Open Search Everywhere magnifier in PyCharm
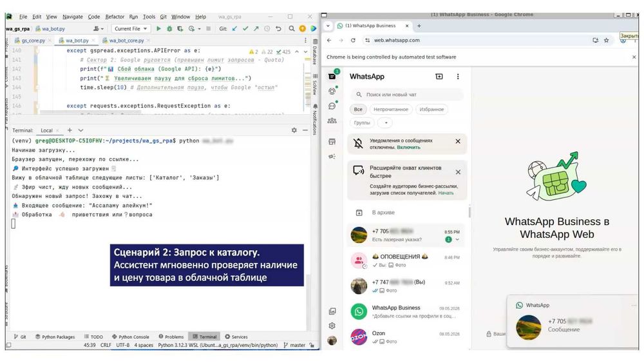Screen dimensions: 644x363 tap(292, 29)
